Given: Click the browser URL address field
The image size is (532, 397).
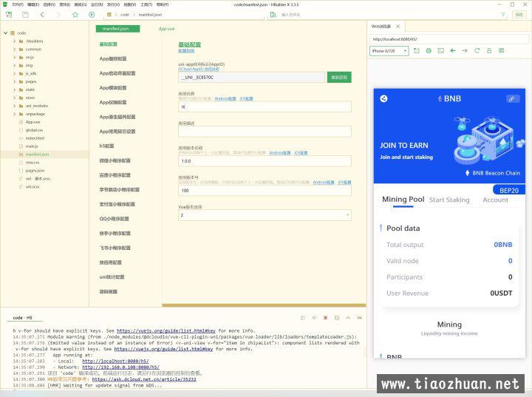Looking at the screenshot, I should (449, 39).
